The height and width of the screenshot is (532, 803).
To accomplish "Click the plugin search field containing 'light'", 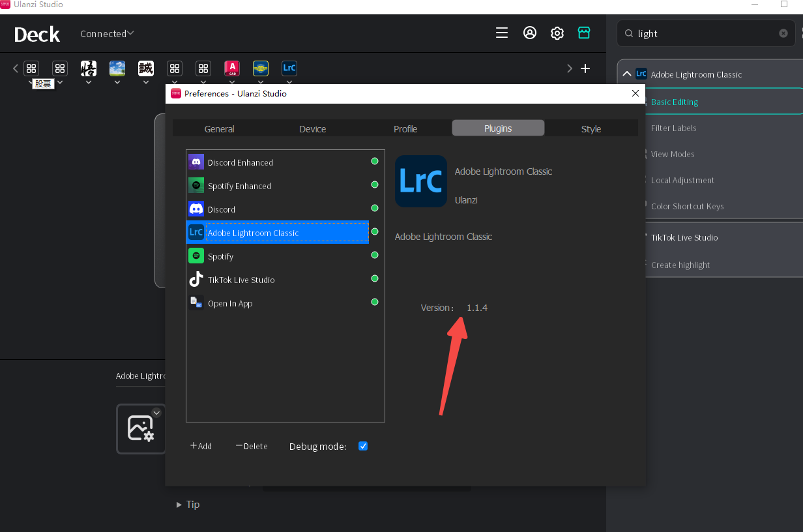I will [x=706, y=33].
